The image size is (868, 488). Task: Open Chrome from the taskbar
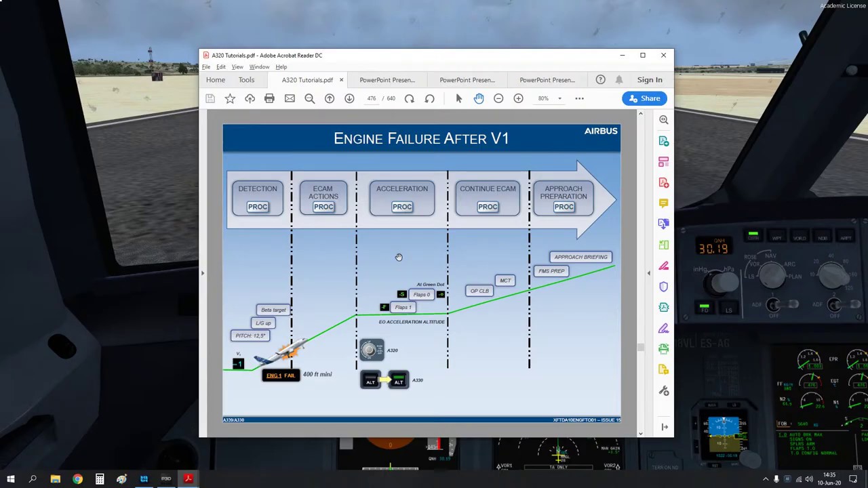click(x=77, y=479)
